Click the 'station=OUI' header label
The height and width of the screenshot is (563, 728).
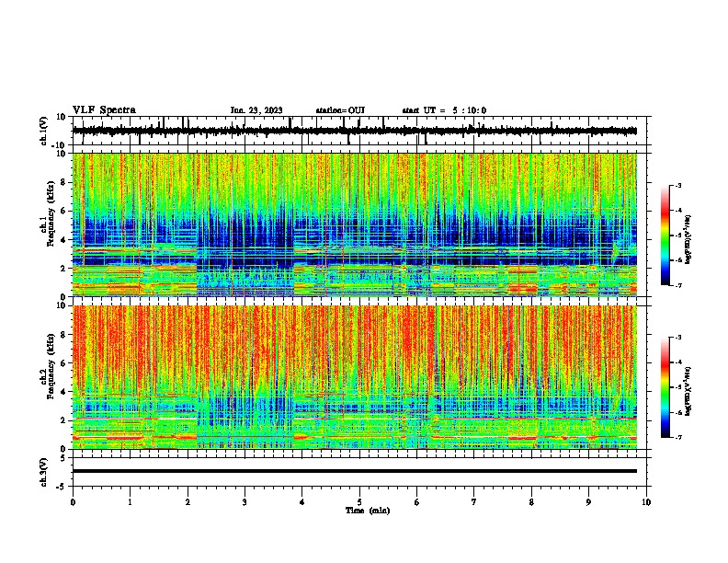(340, 110)
